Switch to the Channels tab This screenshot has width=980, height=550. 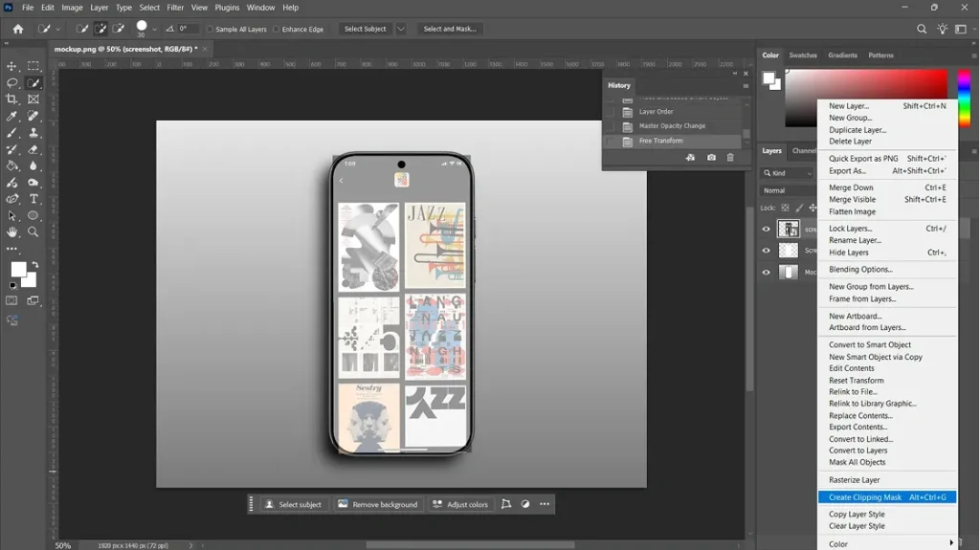tap(804, 150)
